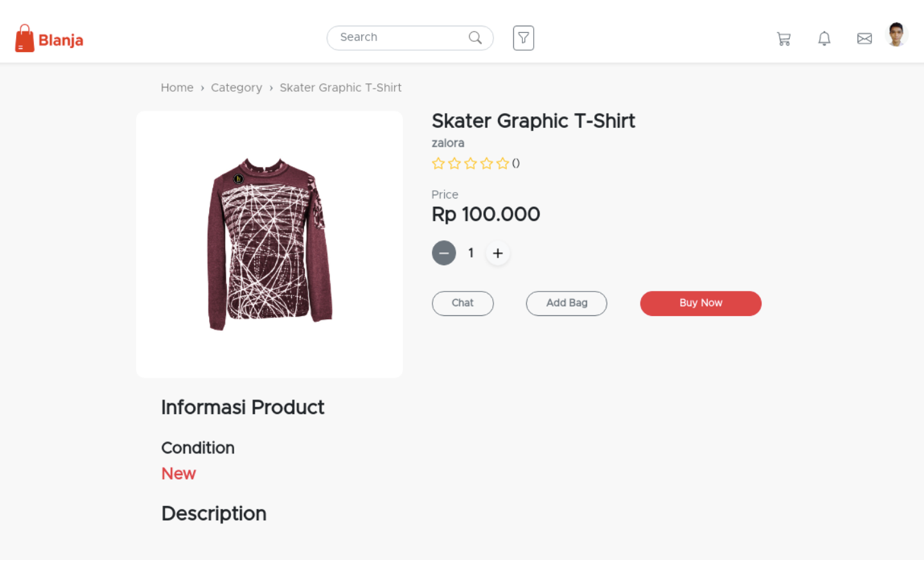Rate product with first star
Viewport: 924px width, 578px height.
point(438,163)
